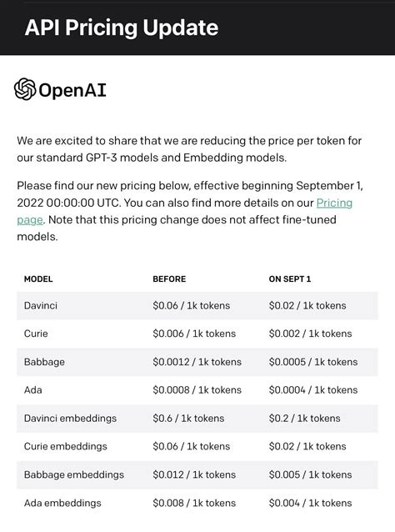
Task: Click the Davinci embeddings row label
Action: (70, 418)
